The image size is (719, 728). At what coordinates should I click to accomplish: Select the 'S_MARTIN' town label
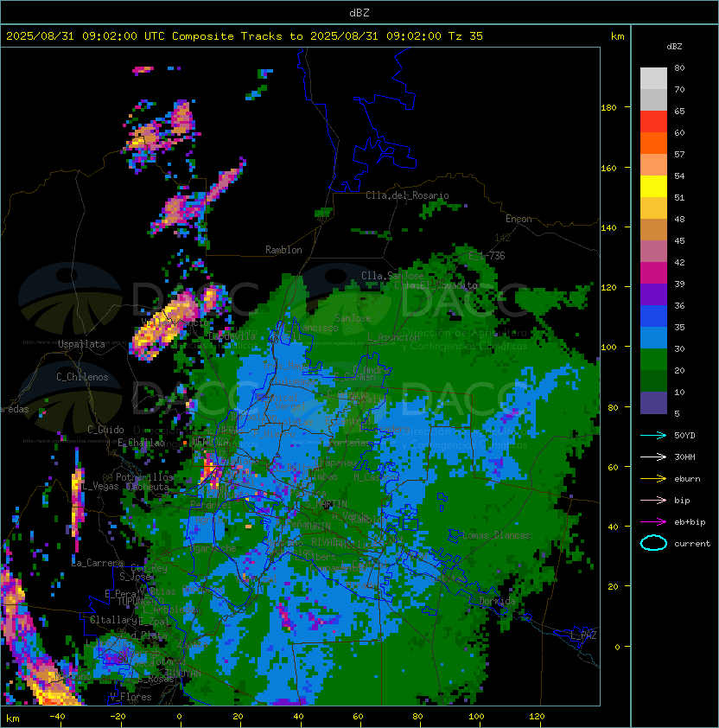(326, 503)
